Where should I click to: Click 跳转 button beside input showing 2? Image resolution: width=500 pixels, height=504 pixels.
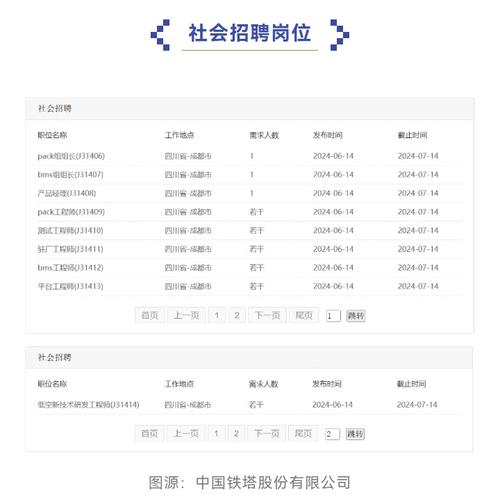point(355,434)
